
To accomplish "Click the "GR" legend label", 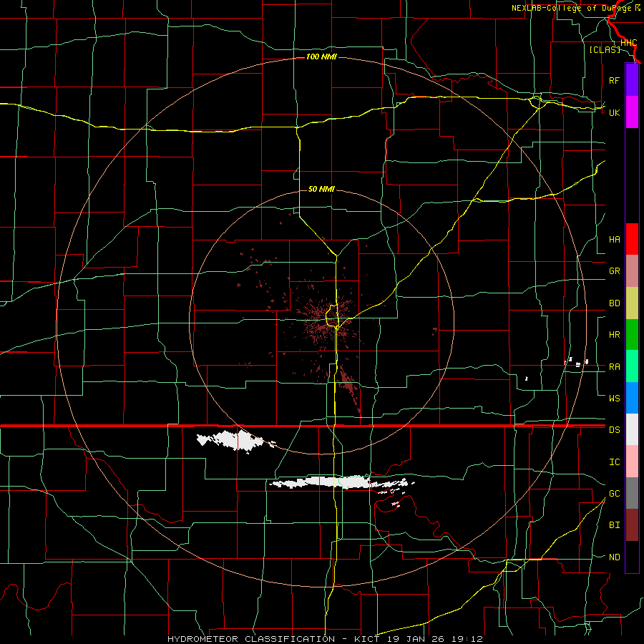I will (x=614, y=271).
